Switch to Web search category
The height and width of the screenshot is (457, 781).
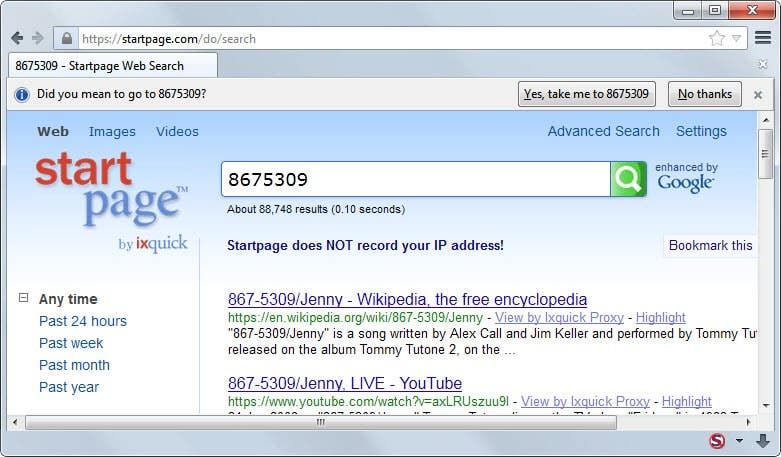53,131
